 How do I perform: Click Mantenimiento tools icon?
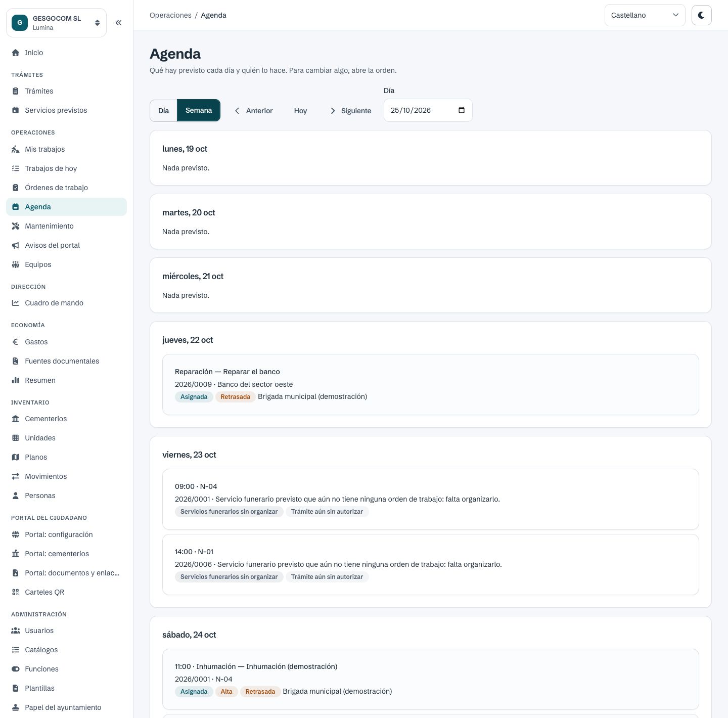(x=16, y=226)
